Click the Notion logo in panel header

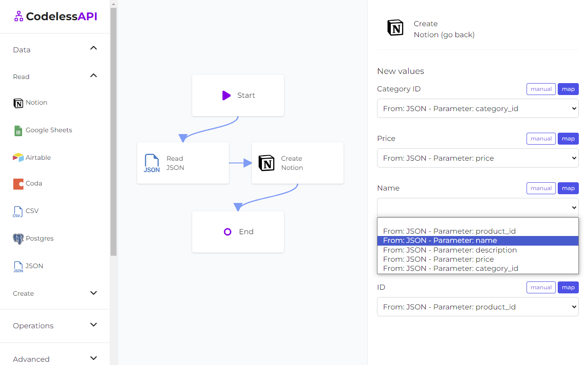(x=395, y=28)
